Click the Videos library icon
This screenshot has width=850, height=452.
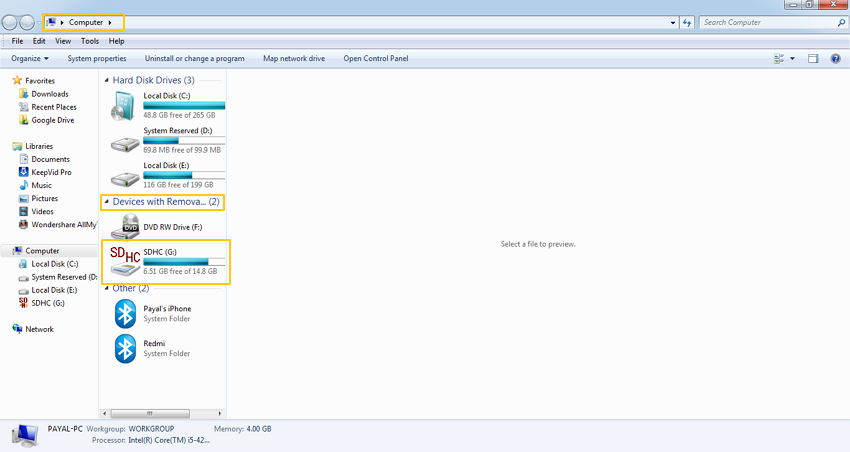pyautogui.click(x=23, y=211)
